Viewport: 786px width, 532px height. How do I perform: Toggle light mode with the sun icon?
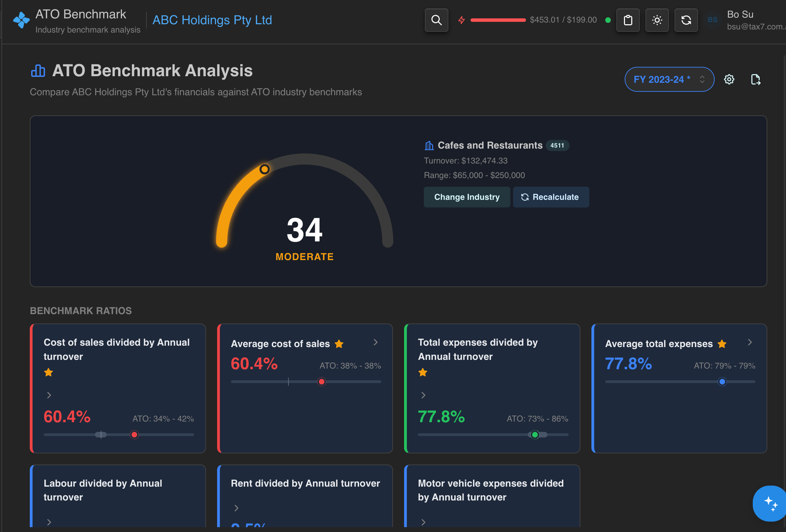657,20
